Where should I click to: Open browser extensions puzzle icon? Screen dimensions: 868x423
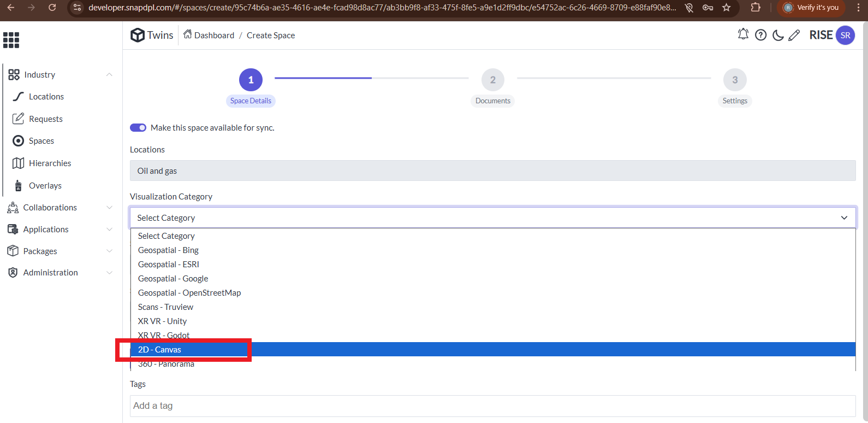(x=756, y=8)
